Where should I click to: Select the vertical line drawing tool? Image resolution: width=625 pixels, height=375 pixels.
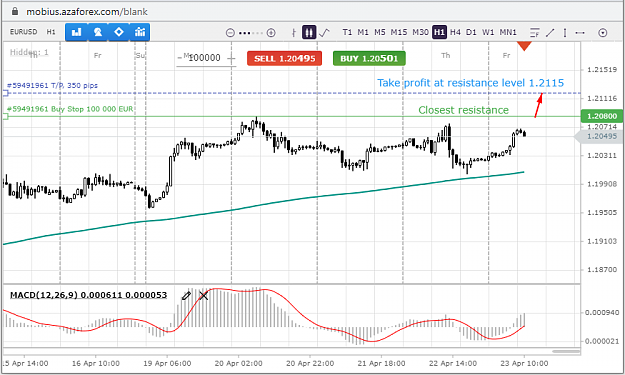(565, 33)
